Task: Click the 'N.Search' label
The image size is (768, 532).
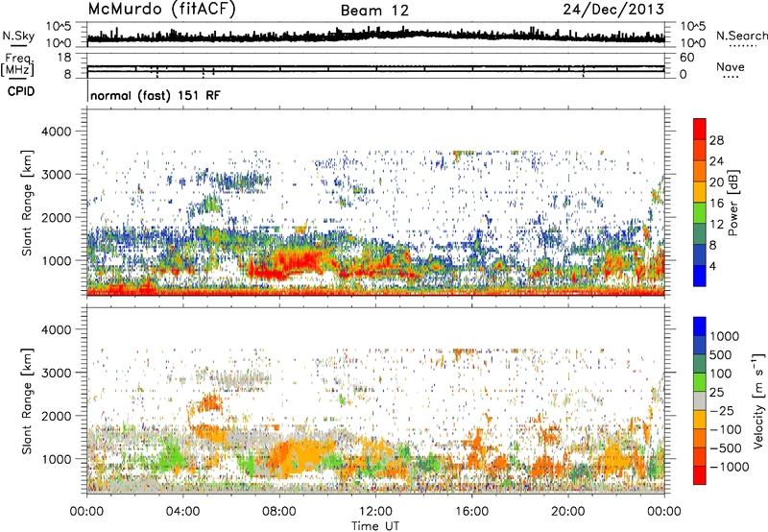Action: tap(741, 36)
